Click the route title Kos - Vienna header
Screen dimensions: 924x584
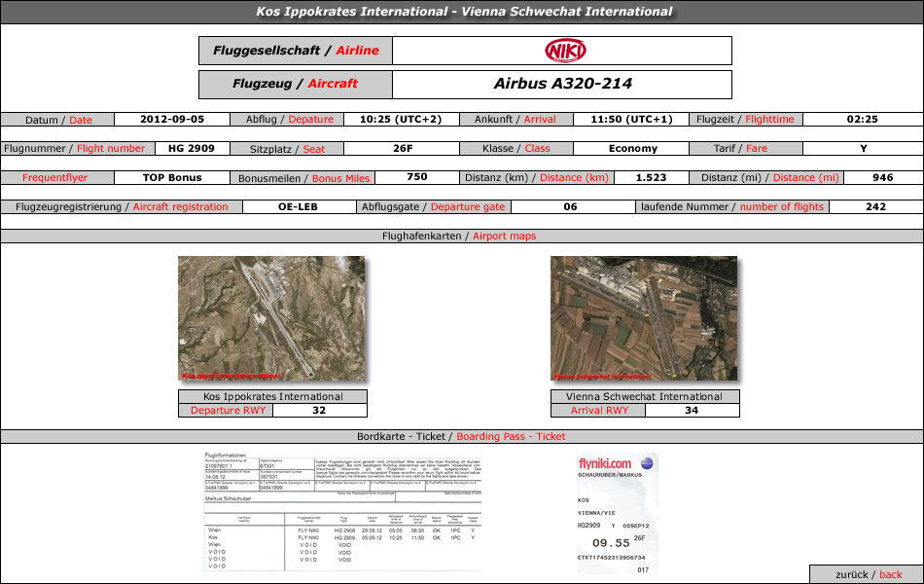coord(462,12)
